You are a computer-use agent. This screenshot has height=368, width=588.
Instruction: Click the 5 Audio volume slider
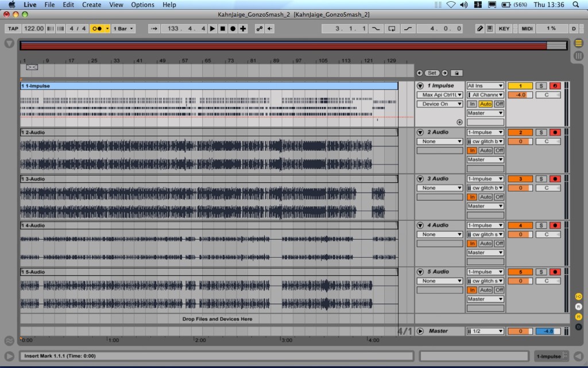(x=520, y=281)
